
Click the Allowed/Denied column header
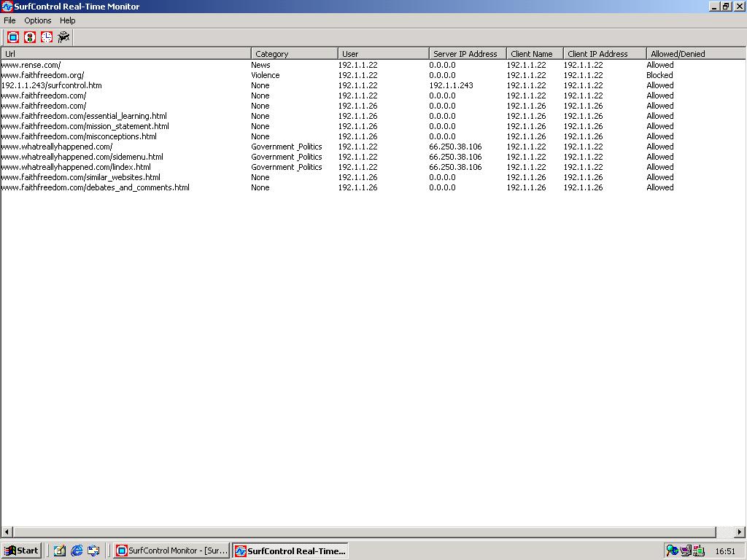696,54
